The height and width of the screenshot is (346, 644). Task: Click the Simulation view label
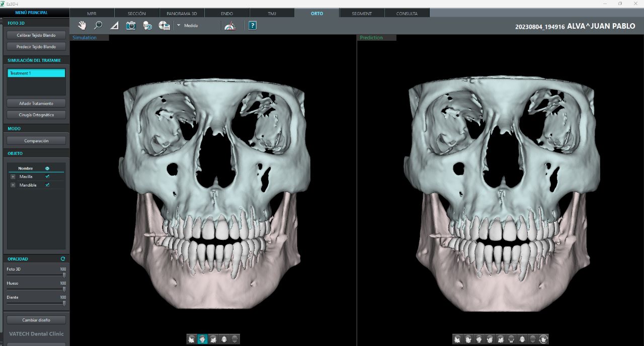point(85,38)
